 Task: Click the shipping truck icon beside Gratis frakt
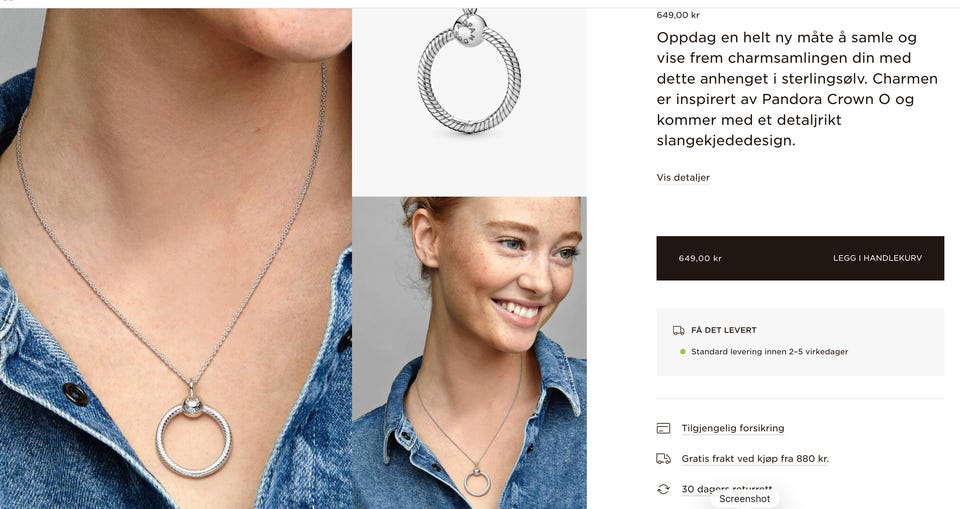(663, 458)
